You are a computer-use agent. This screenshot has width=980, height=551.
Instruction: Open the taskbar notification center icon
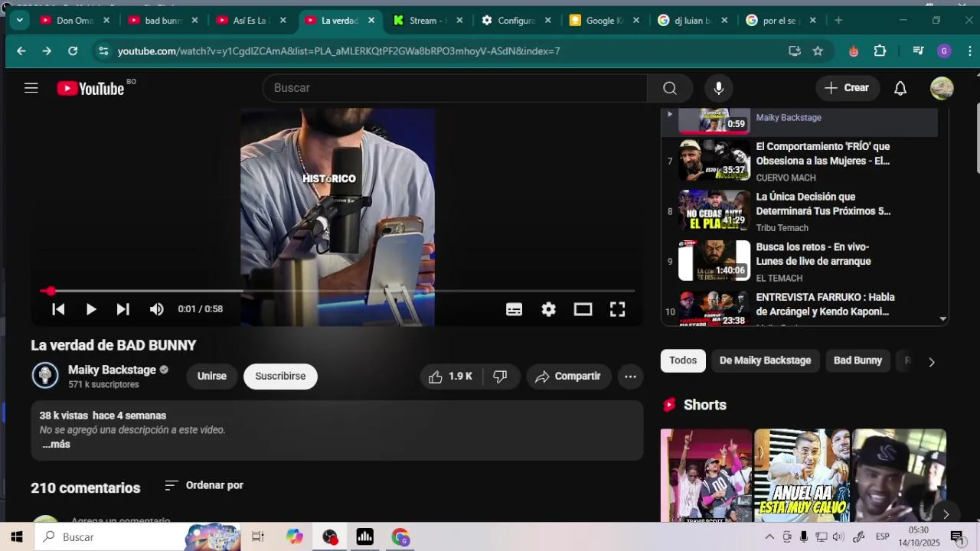pos(956,537)
